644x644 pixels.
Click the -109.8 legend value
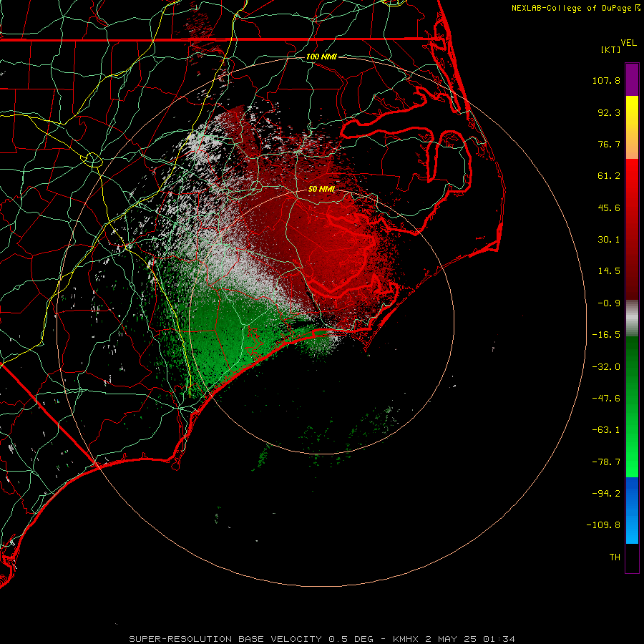603,525
